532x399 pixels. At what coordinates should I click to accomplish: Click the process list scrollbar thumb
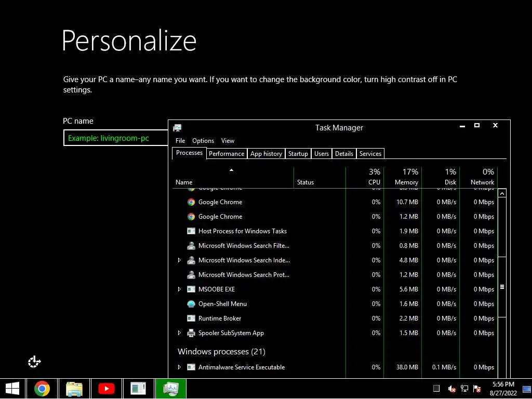[502, 287]
